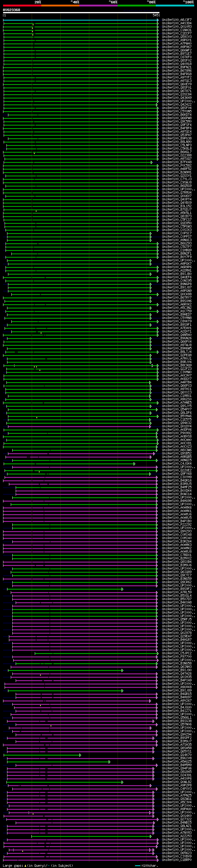Click the purple ~60% identity legend segment
The width and height of the screenshot is (197, 868).
pos(99,6)
